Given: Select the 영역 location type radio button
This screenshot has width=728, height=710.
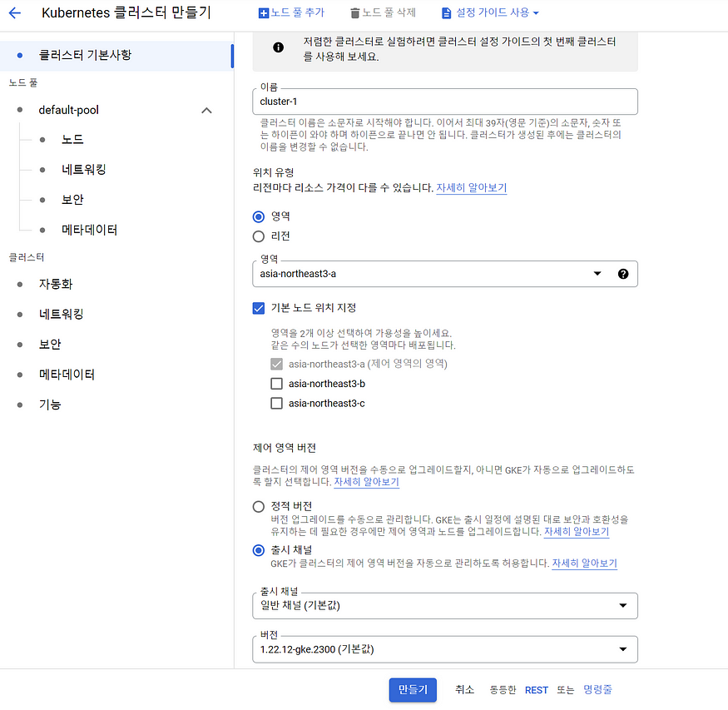Looking at the screenshot, I should coord(259,217).
